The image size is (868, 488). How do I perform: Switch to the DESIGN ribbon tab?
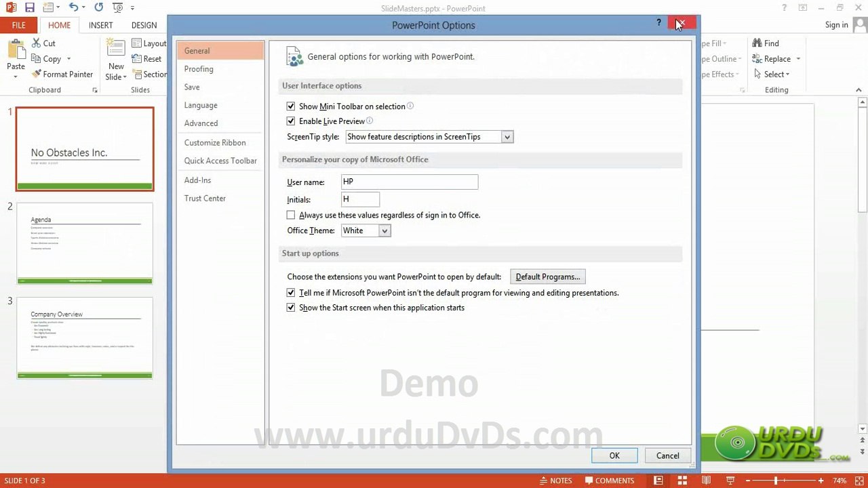[x=144, y=25]
